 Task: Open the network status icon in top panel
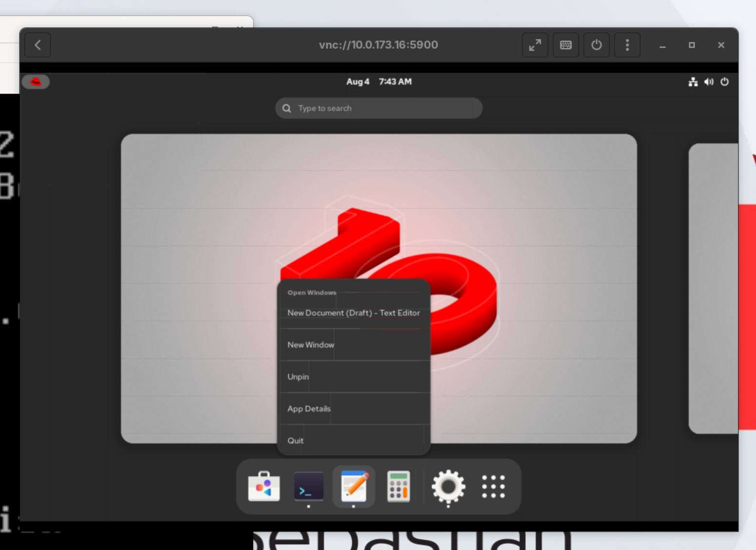point(693,82)
